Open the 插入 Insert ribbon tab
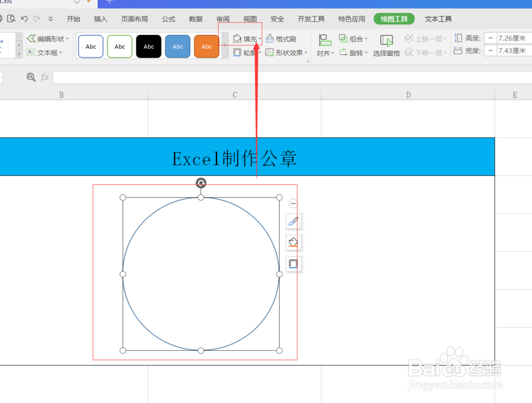Viewport: 532px width, 403px height. pos(101,19)
